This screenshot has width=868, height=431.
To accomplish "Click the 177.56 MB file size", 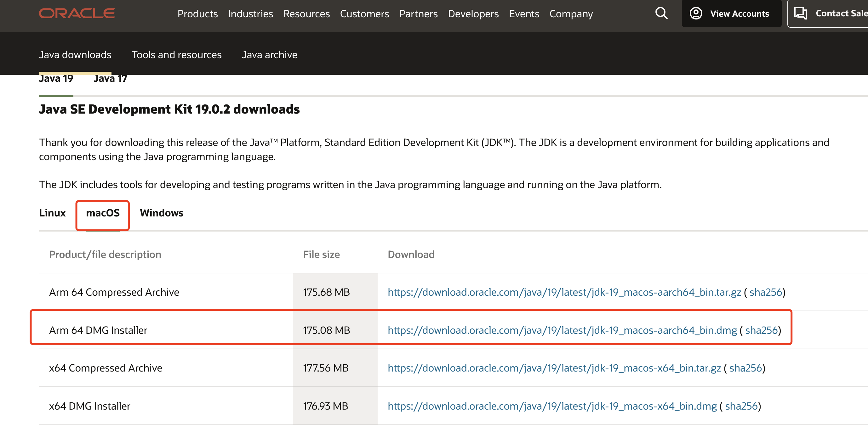I will click(326, 368).
